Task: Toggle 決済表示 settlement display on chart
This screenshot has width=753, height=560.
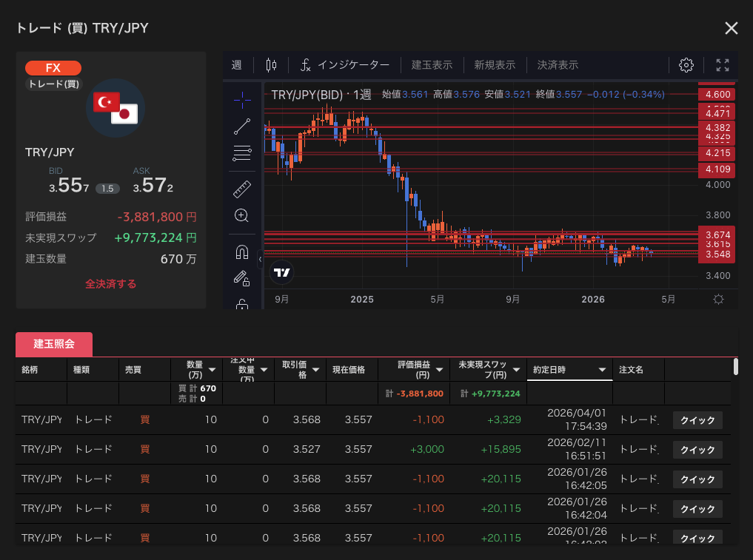Action: [x=558, y=65]
